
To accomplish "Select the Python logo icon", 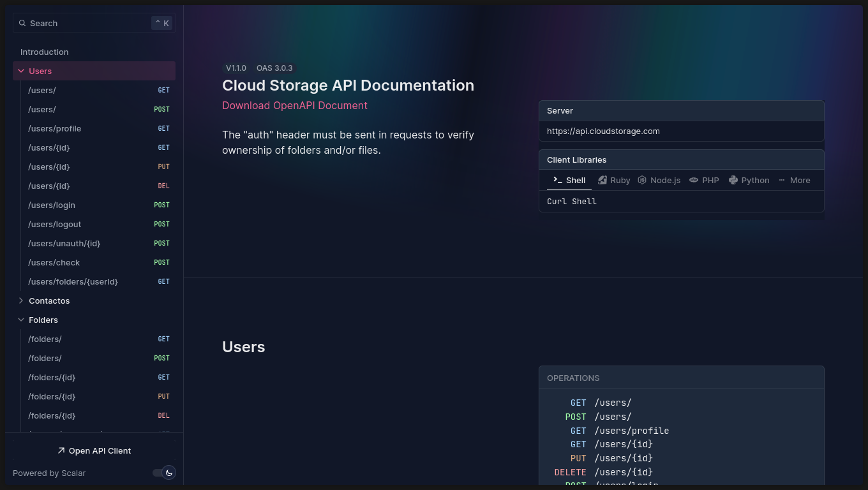I will click(733, 180).
